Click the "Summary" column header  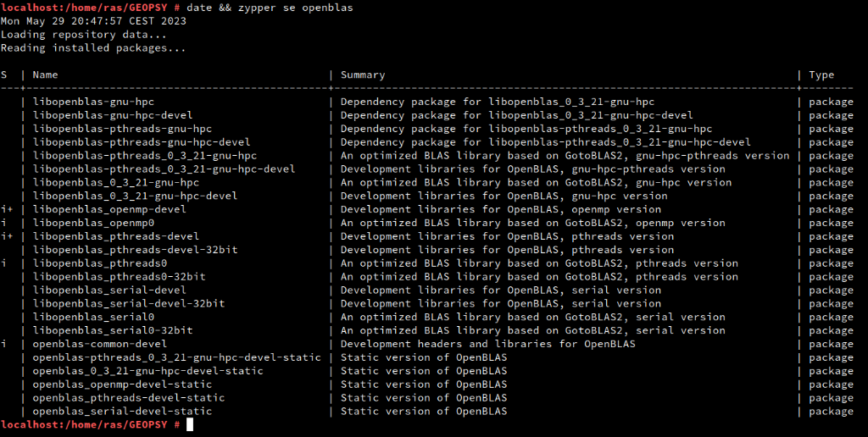point(363,75)
